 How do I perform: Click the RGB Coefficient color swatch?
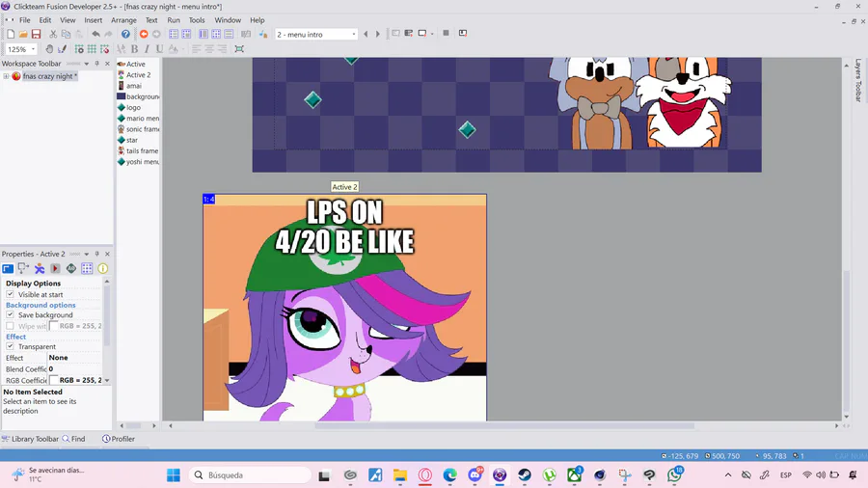click(x=54, y=380)
